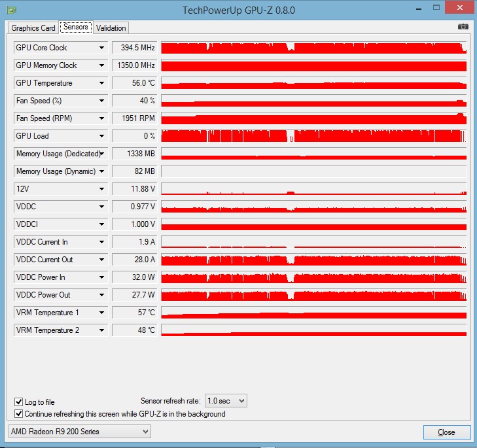Select the Sensors tab
Image resolution: width=477 pixels, height=448 pixels.
pos(76,27)
